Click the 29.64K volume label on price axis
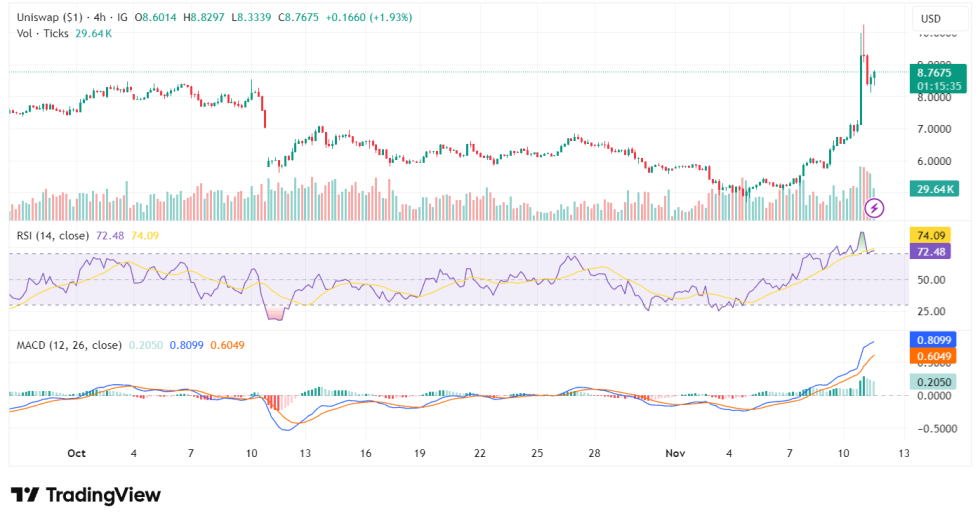 tap(938, 189)
